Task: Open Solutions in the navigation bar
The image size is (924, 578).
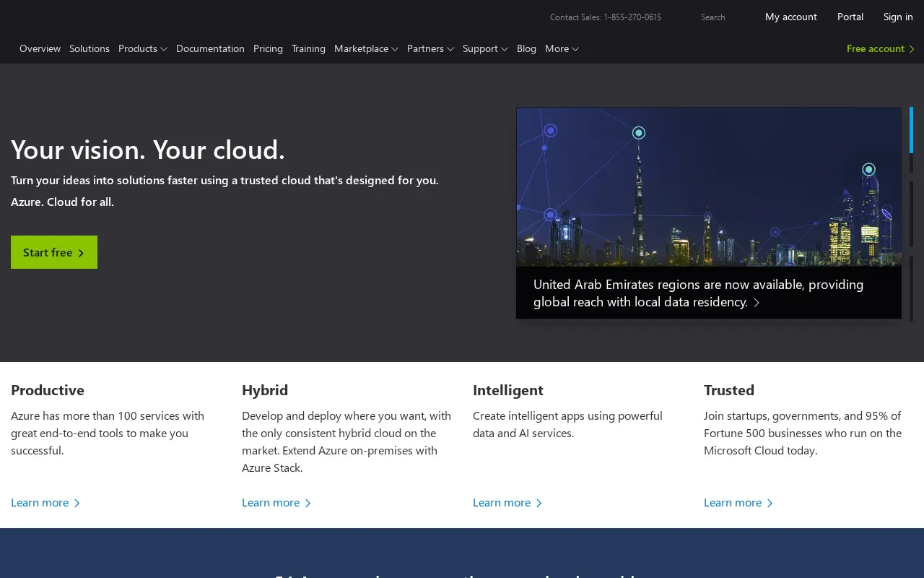Action: click(x=90, y=48)
